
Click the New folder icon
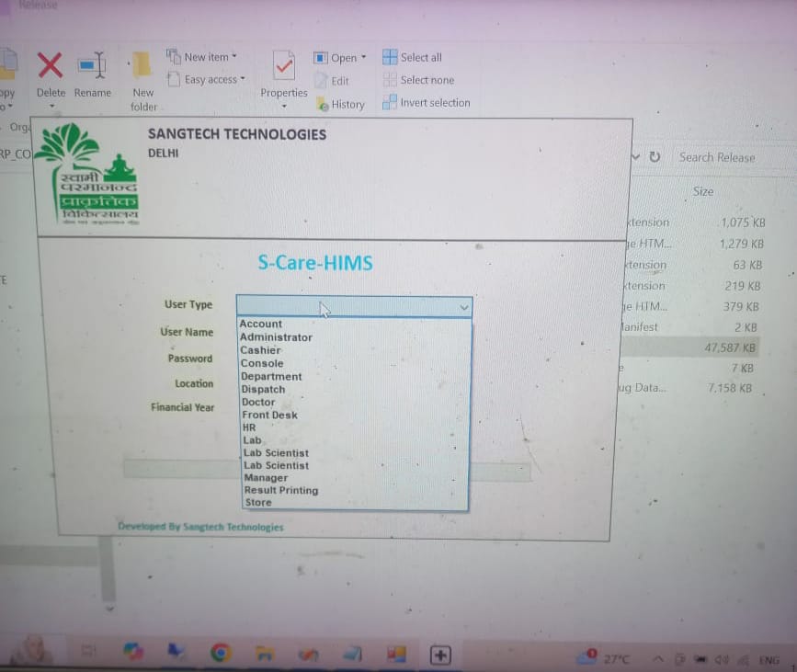[x=140, y=65]
